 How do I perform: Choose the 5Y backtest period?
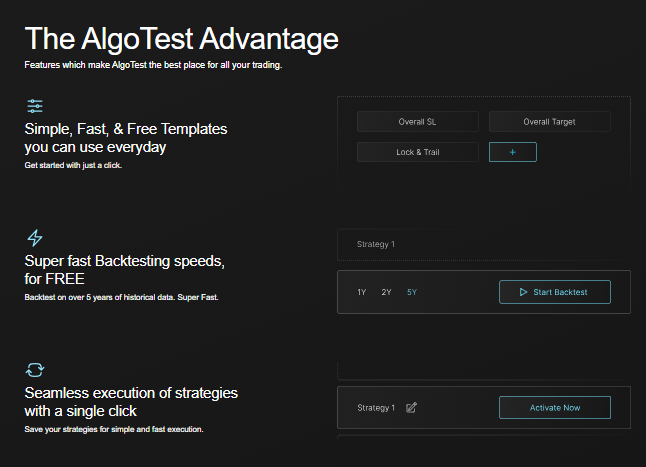pyautogui.click(x=412, y=292)
